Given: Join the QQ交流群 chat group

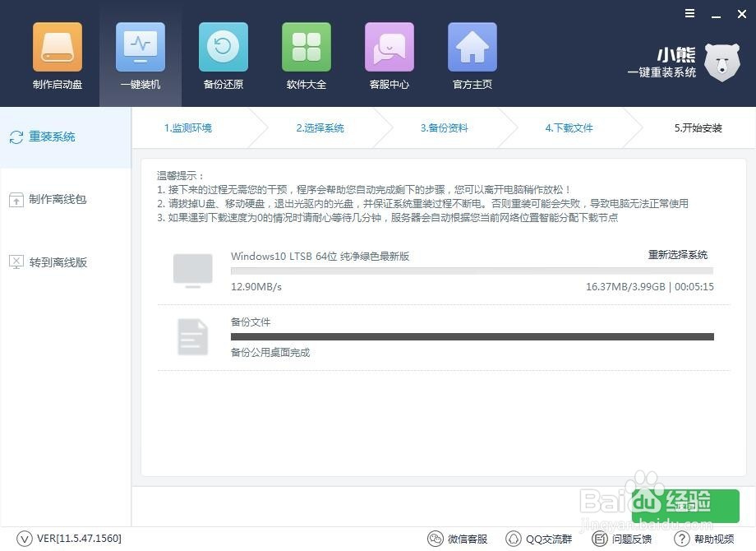Looking at the screenshot, I should click(540, 539).
